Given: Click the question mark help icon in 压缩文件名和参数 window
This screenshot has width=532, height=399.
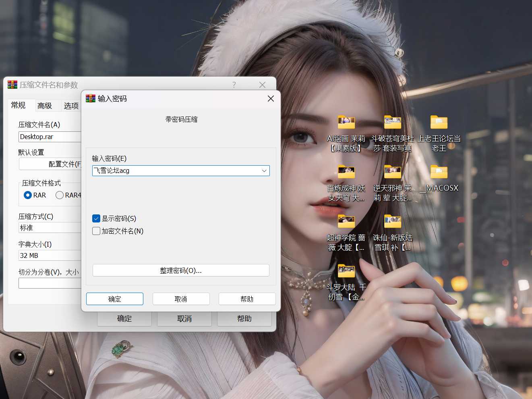Looking at the screenshot, I should coord(234,85).
